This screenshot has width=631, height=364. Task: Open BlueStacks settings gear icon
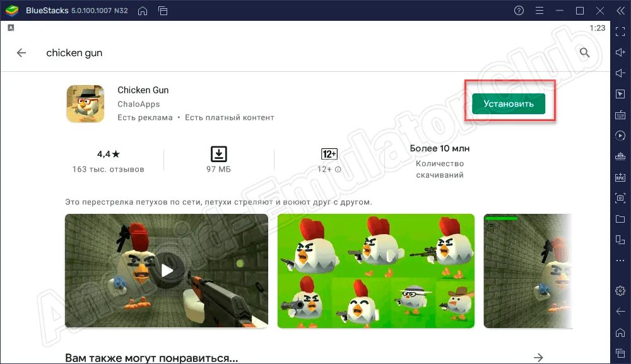coord(620,290)
